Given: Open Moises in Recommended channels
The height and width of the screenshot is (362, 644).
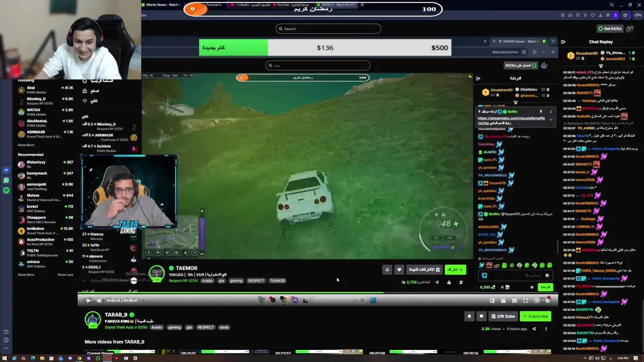Looking at the screenshot, I should click(x=45, y=198).
